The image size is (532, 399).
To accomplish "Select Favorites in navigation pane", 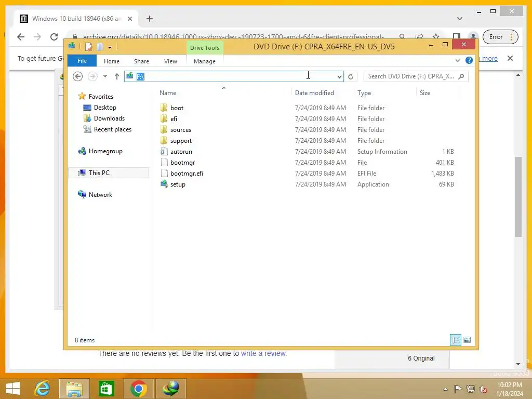I will (101, 96).
